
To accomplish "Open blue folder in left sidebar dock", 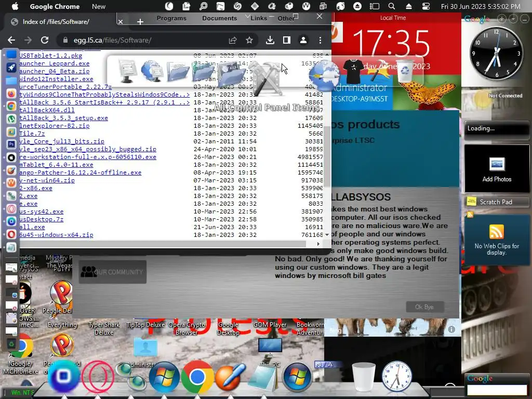I will click(11, 81).
